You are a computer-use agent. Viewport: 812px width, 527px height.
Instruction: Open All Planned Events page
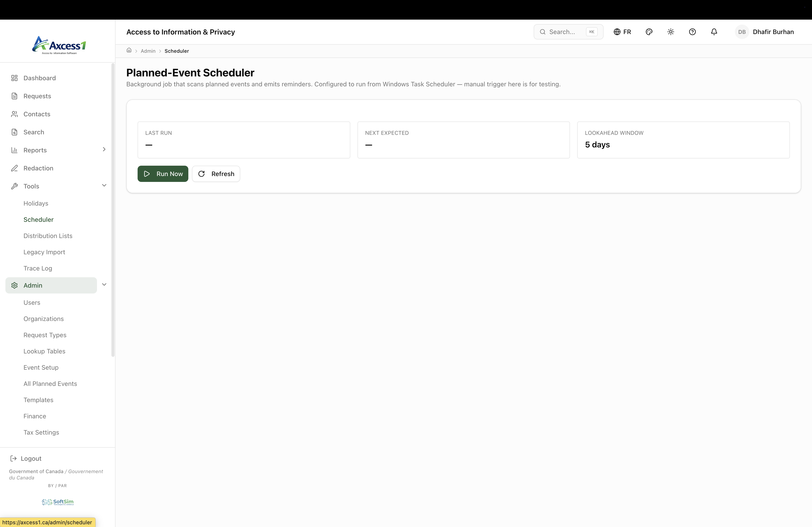pos(50,383)
